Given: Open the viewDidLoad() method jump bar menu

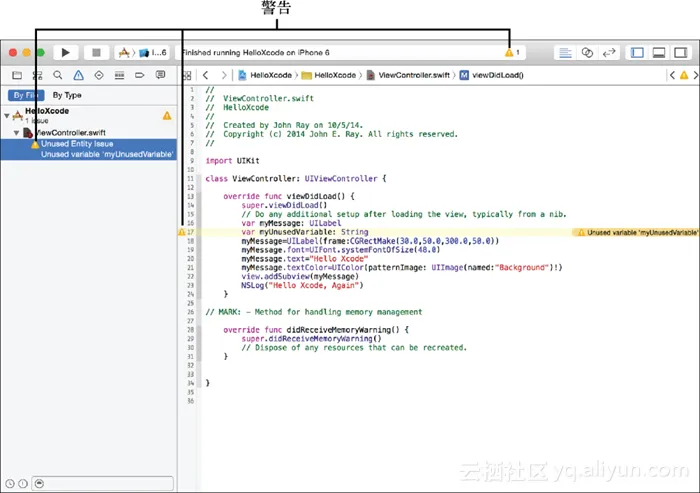Looking at the screenshot, I should point(492,75).
